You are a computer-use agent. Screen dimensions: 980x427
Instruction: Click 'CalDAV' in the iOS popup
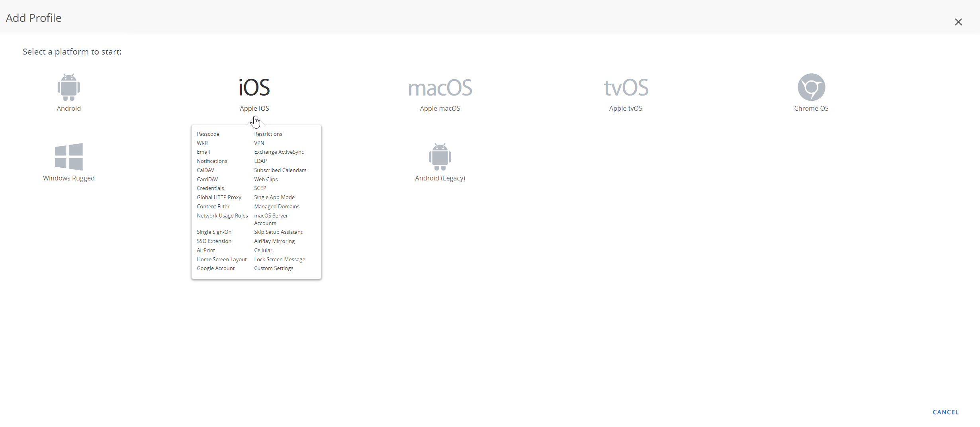(205, 170)
